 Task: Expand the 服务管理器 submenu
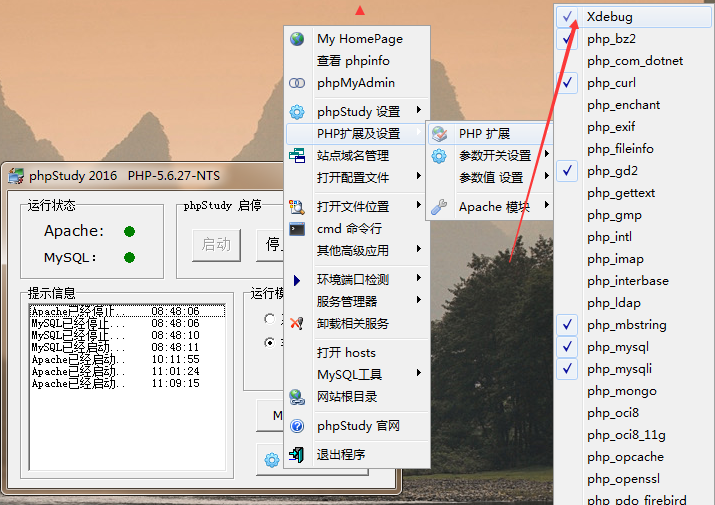419,300
